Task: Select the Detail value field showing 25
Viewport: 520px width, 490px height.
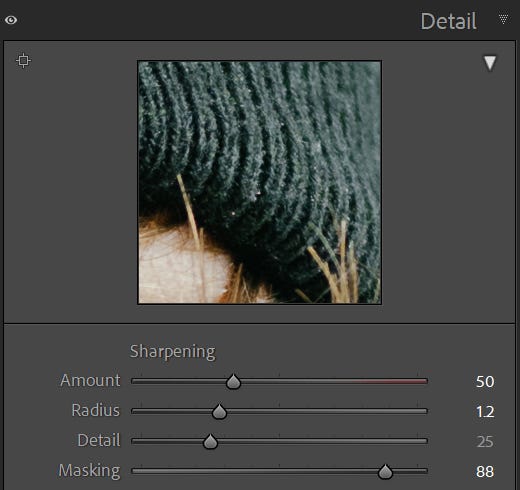Action: point(485,442)
